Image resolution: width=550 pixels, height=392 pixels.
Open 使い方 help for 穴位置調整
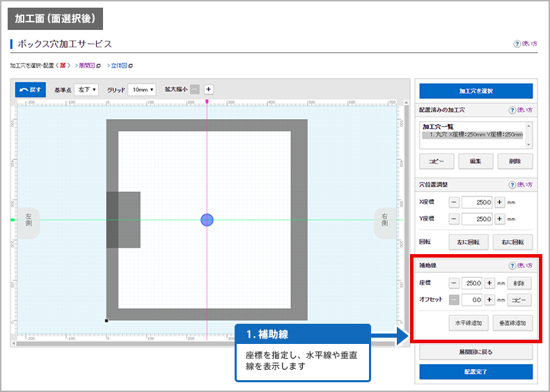520,185
